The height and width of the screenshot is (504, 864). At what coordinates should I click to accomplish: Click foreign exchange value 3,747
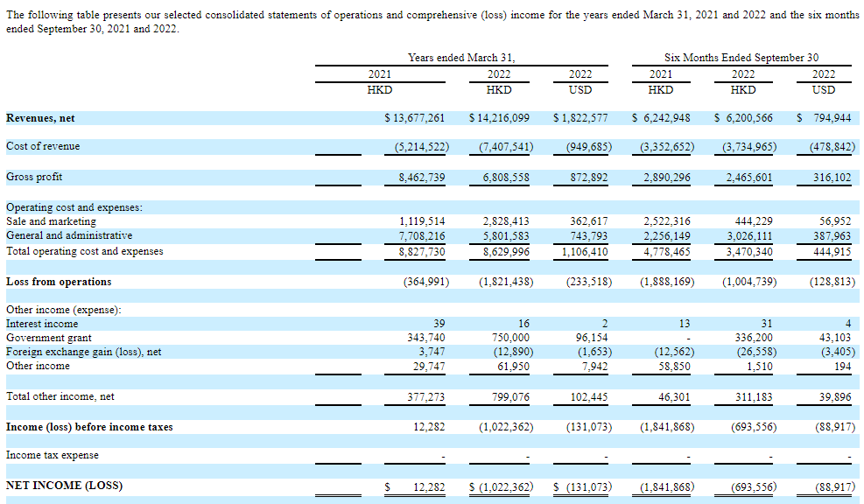click(x=432, y=352)
